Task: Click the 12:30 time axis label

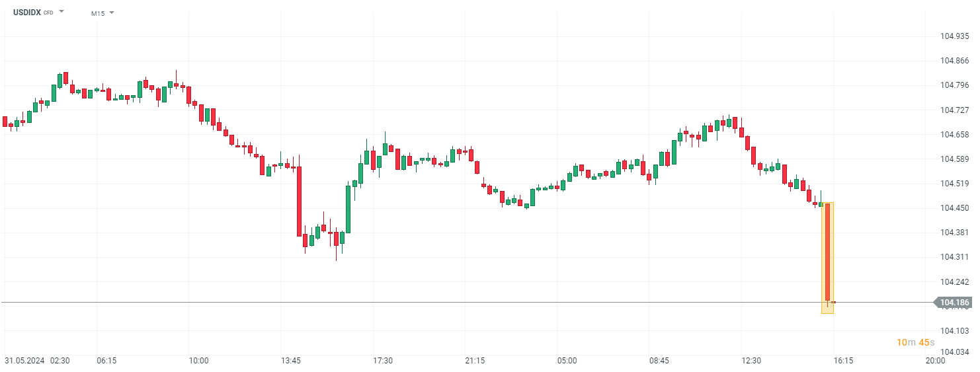Action: (x=751, y=361)
